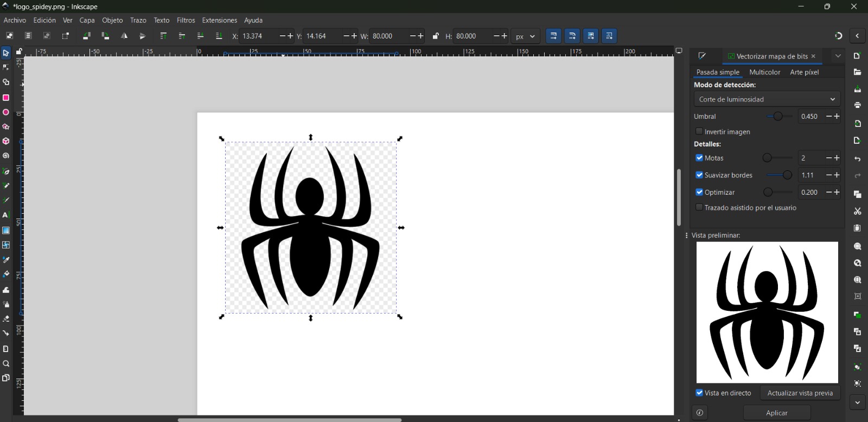Open the Corte de luminosidad dropdown
This screenshot has height=422, width=868.
click(x=767, y=99)
